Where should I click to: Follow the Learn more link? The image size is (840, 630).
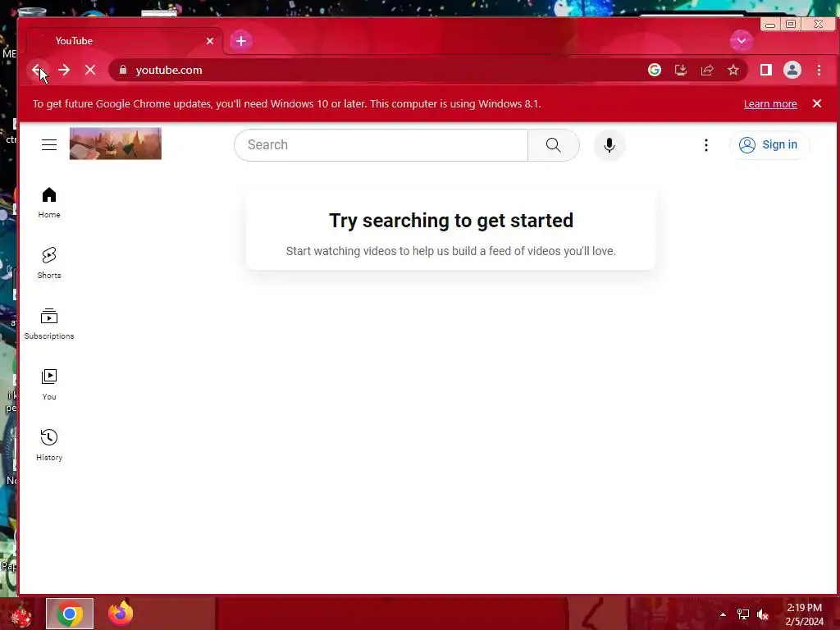pyautogui.click(x=770, y=104)
